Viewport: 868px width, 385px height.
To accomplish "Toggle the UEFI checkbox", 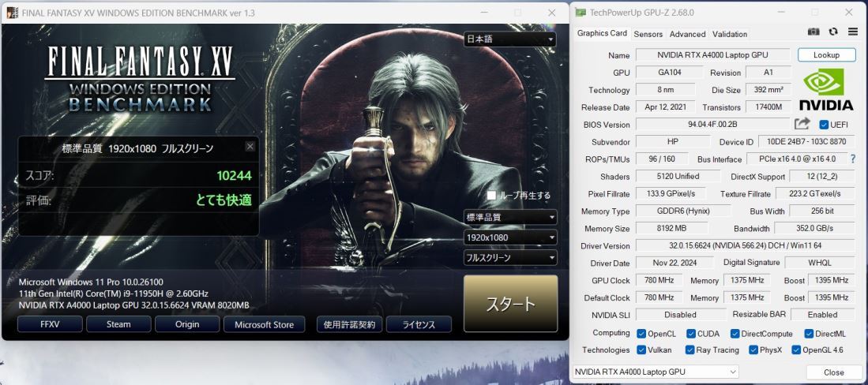I will (x=824, y=125).
